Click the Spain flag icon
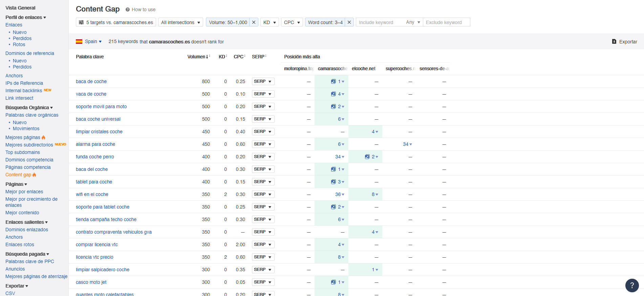644x296 pixels. pos(79,41)
